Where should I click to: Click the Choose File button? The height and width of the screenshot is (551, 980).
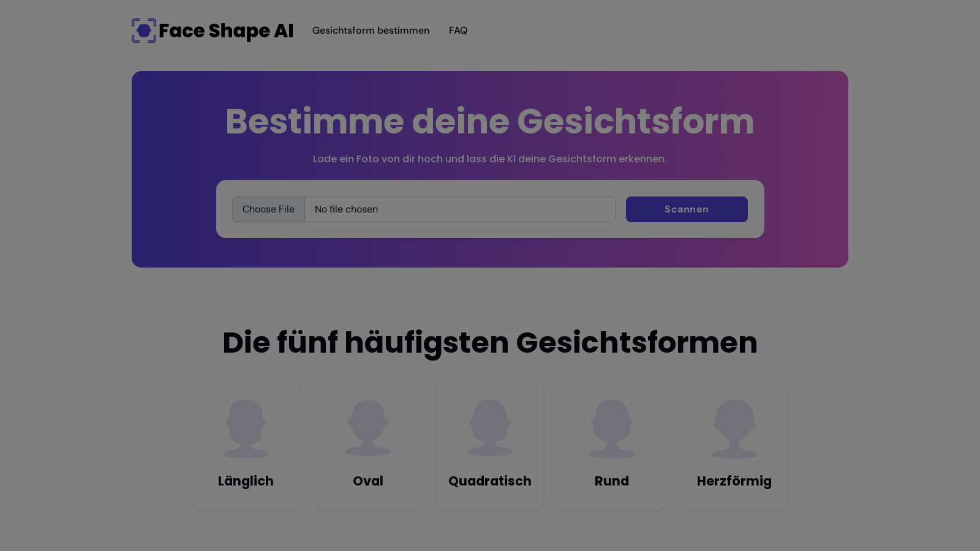tap(268, 209)
